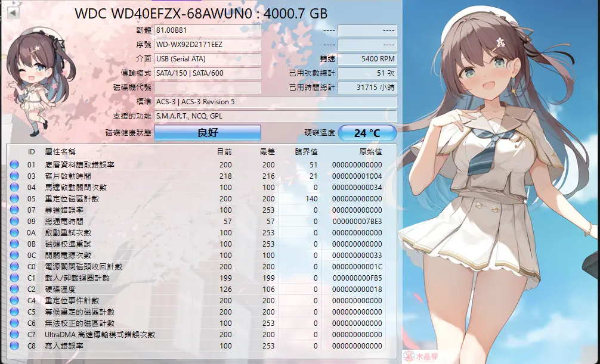Click rotation speed field 5400 RPM
The height and width of the screenshot is (364, 600).
point(367,59)
